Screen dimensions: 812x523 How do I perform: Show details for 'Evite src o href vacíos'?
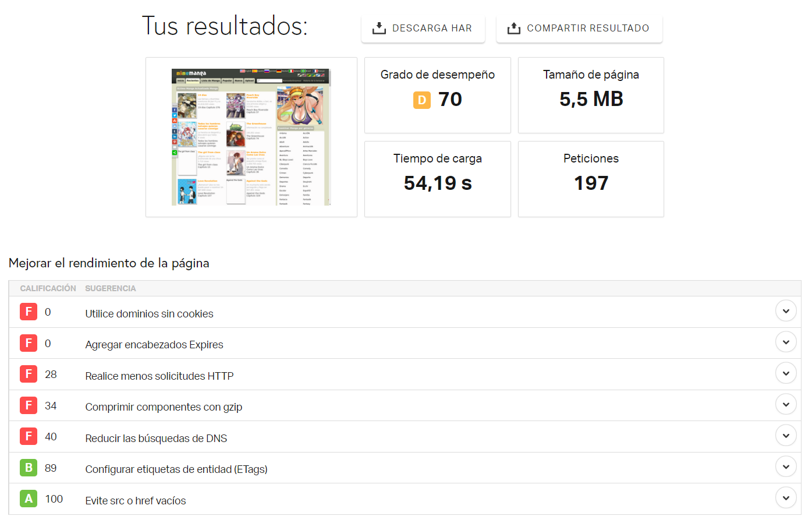click(x=785, y=498)
